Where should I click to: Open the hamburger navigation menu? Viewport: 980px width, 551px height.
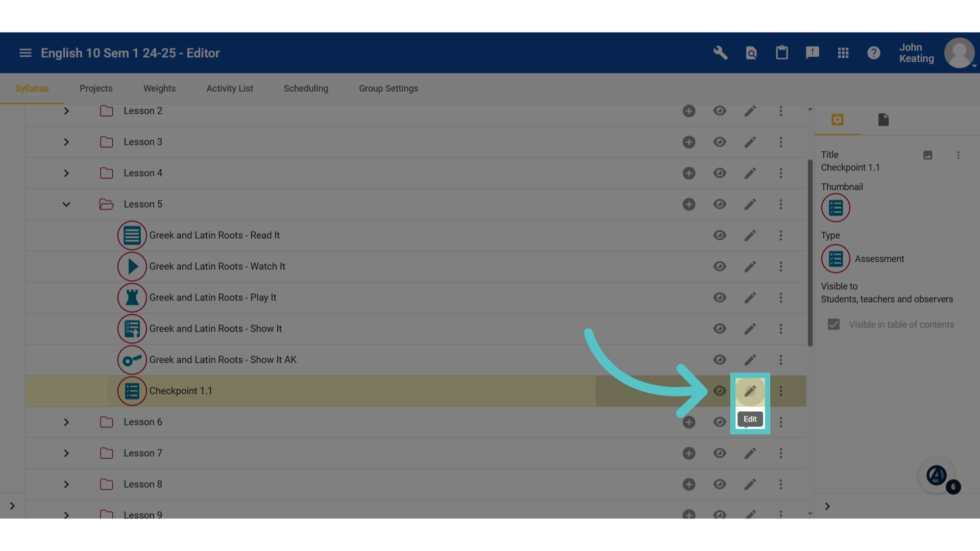[26, 53]
